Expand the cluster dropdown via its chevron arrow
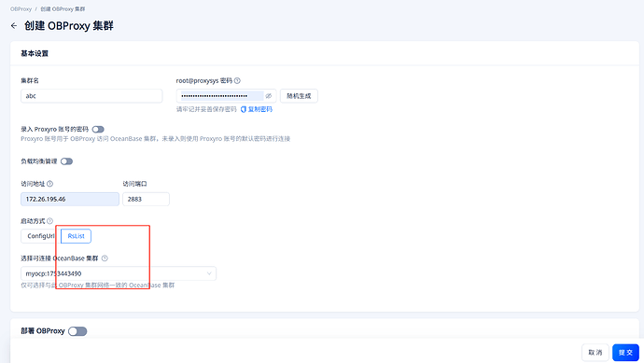 pyautogui.click(x=209, y=273)
